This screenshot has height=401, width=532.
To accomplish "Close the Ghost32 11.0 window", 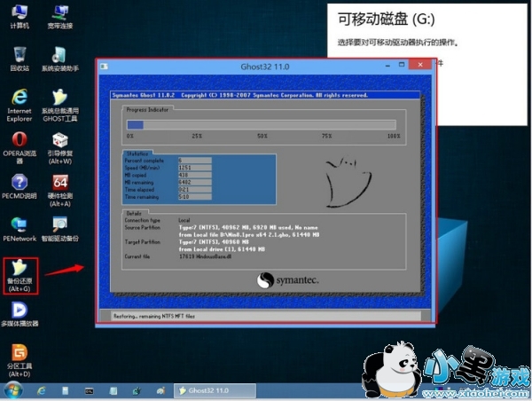I will (x=420, y=65).
